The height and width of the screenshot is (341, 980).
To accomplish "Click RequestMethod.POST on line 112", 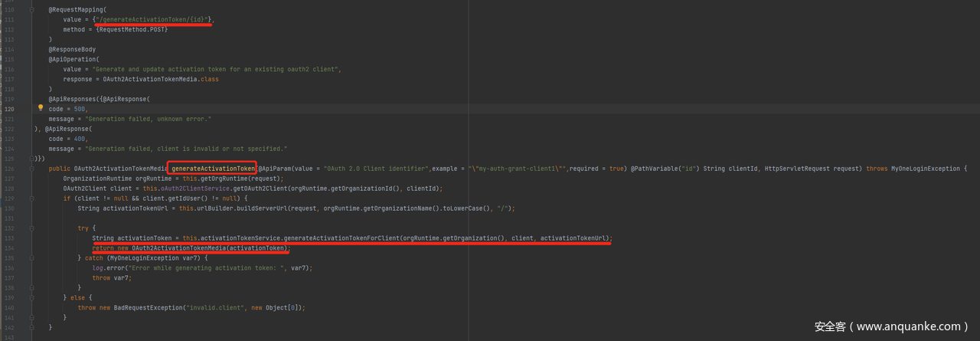I will point(131,29).
